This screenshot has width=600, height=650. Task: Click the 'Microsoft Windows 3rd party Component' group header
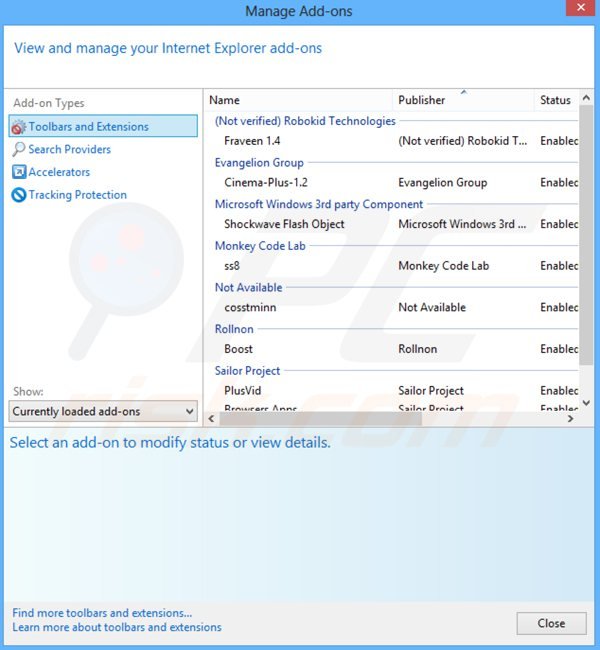click(x=319, y=204)
